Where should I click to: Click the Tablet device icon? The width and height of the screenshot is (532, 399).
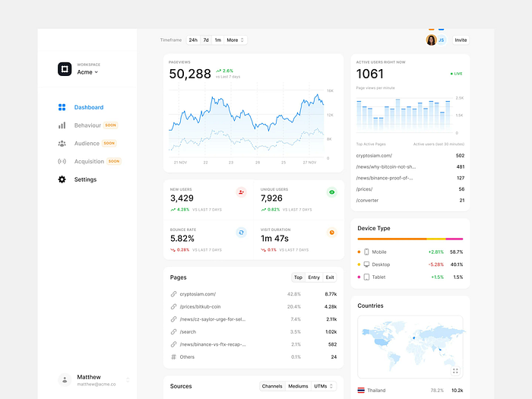(x=366, y=277)
